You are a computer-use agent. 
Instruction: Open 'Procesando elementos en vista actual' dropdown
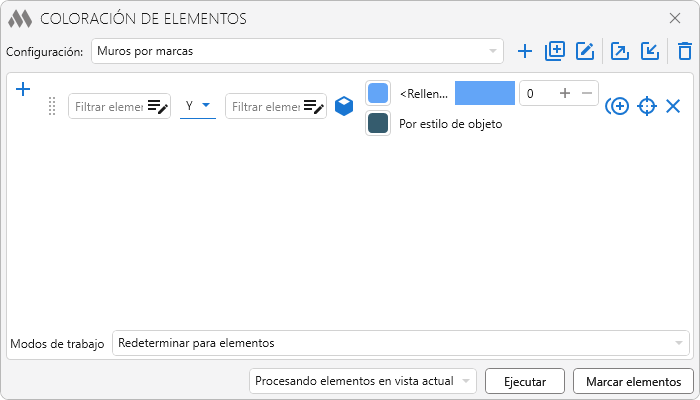363,381
